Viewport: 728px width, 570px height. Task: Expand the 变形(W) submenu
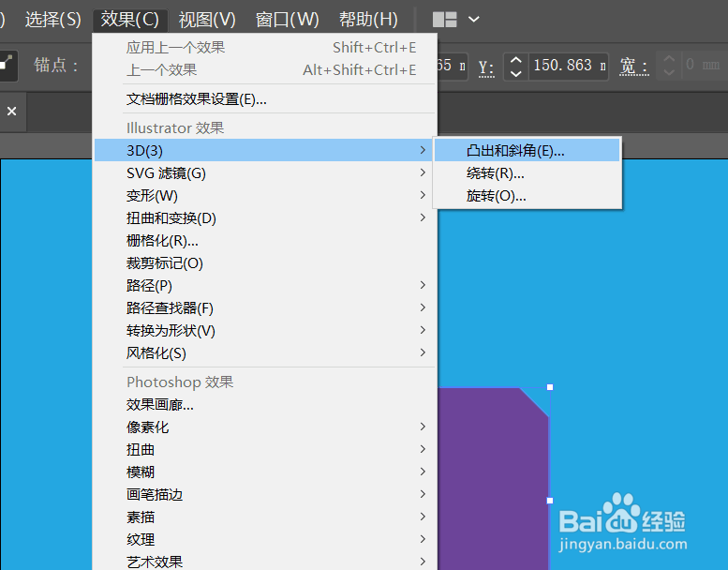(265, 196)
